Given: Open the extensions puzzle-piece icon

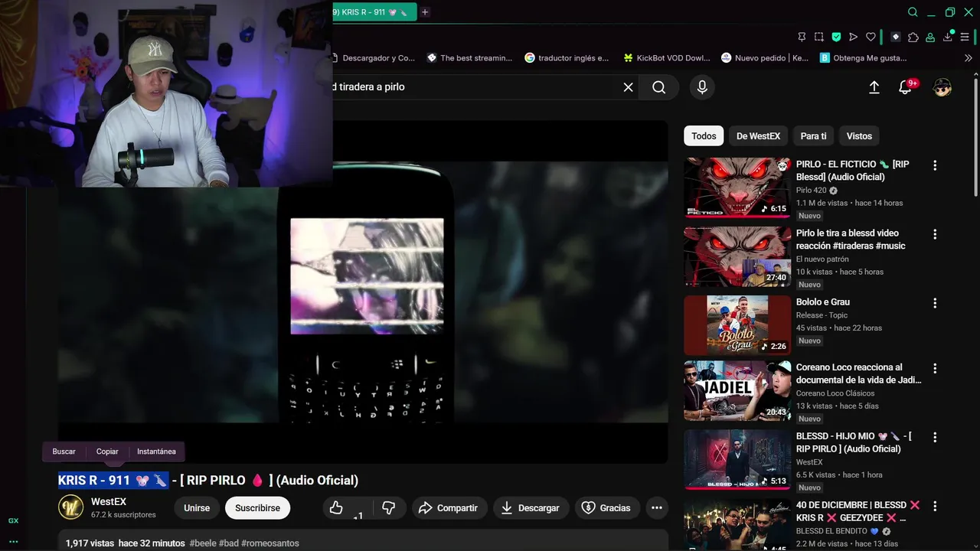Looking at the screenshot, I should click(x=913, y=37).
